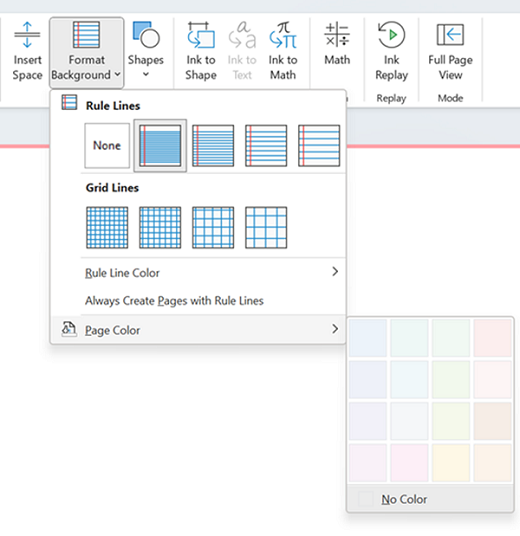Select the narrowest rule lines thumbnail
This screenshot has height=536, width=520.
click(160, 146)
